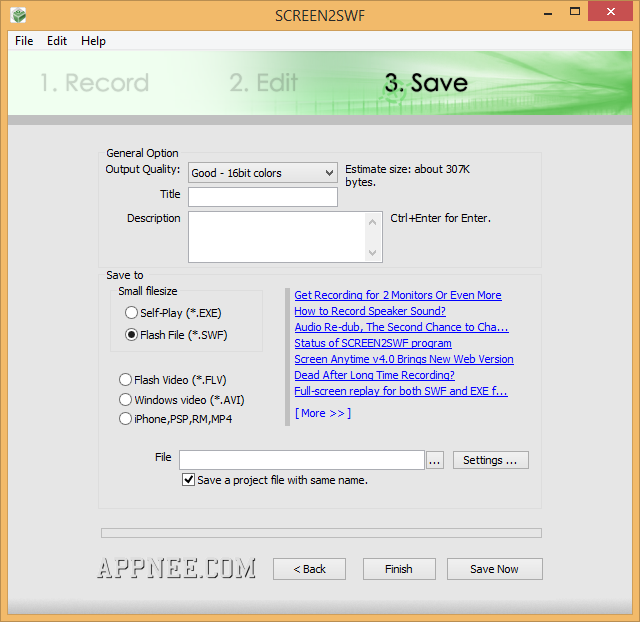640x622 pixels.
Task: Choose iPhone,PSP,RM,MP4 format
Action: tap(175, 419)
